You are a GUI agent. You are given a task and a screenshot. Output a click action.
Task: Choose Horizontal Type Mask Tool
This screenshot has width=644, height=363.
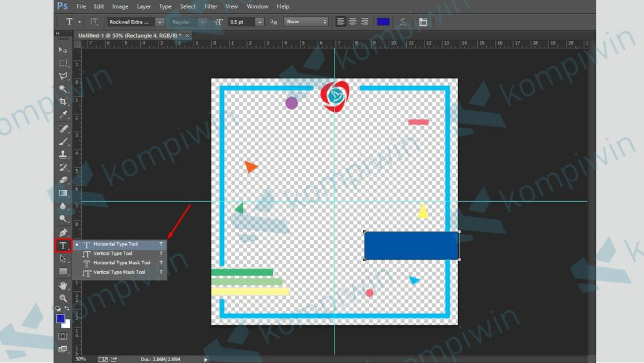pyautogui.click(x=121, y=263)
